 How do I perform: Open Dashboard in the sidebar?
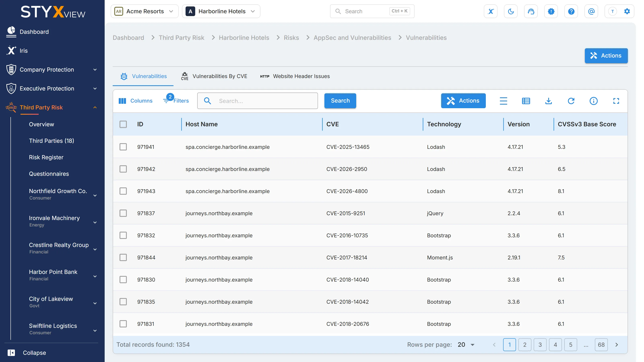pyautogui.click(x=34, y=32)
